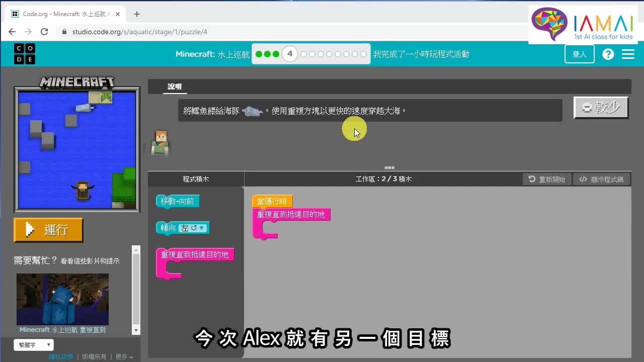
Task: Collapse instructions with the 較少 button
Action: click(601, 107)
